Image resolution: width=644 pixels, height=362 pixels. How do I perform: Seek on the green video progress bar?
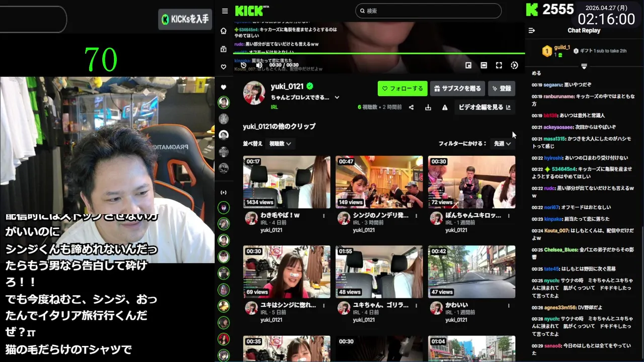click(379, 53)
